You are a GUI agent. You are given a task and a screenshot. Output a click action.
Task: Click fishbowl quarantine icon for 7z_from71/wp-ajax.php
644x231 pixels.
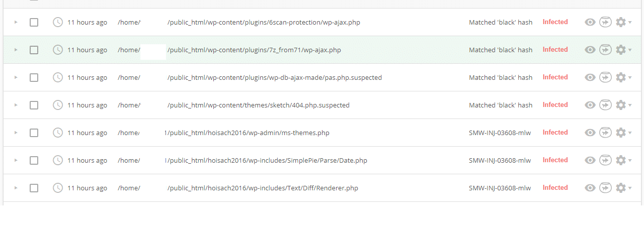(x=605, y=50)
